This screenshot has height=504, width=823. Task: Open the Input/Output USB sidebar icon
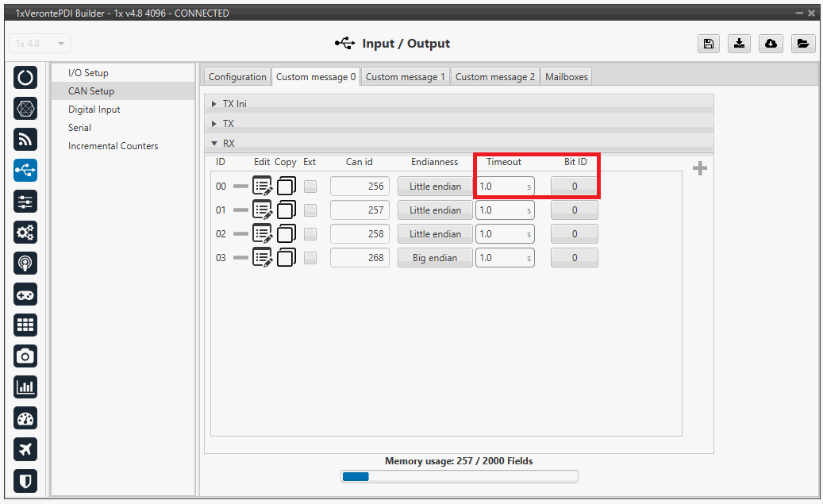25,170
